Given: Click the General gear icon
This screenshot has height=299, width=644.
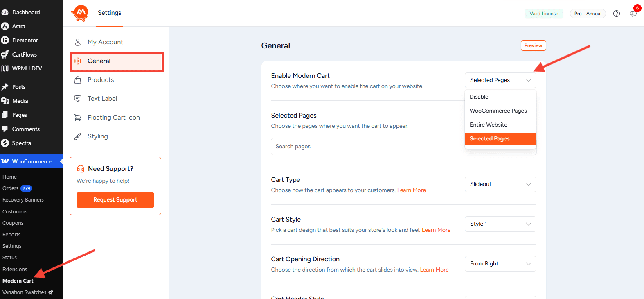Looking at the screenshot, I should pyautogui.click(x=78, y=61).
